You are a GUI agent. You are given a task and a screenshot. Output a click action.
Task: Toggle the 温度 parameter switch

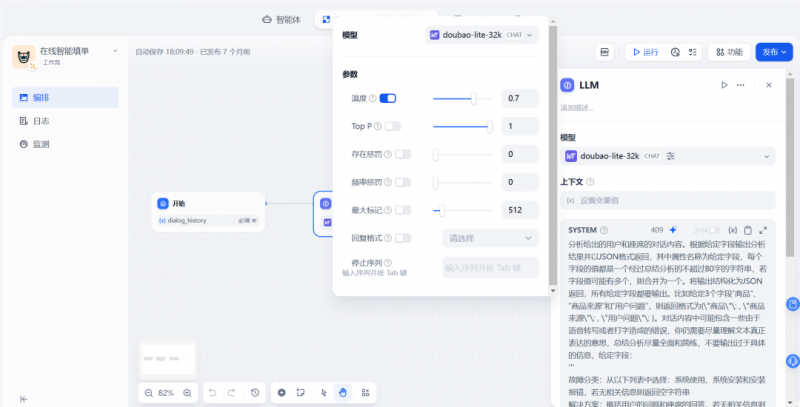tap(388, 98)
